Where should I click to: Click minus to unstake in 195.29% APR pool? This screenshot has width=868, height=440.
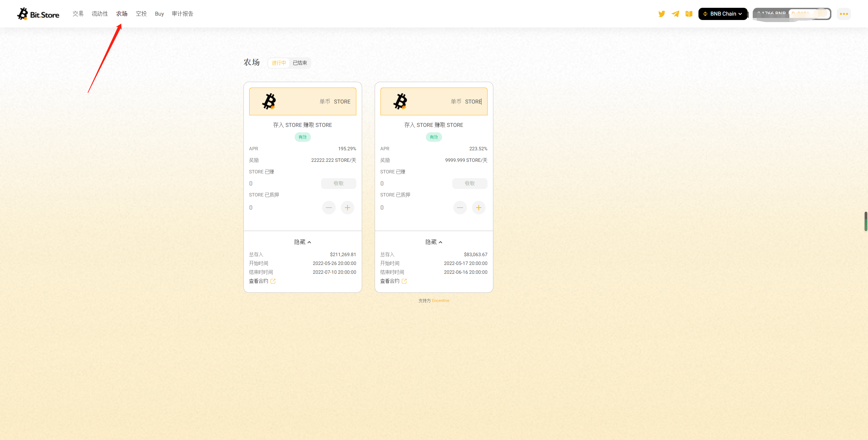(x=329, y=208)
